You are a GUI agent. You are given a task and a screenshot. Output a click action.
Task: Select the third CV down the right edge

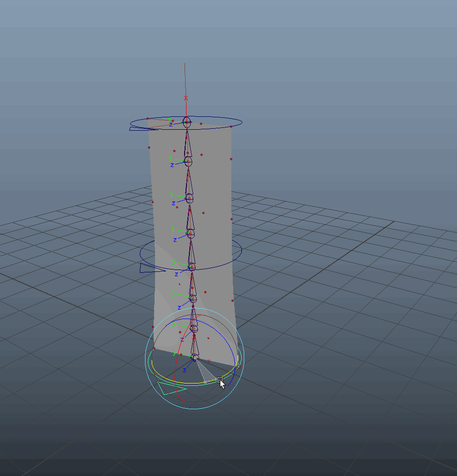pos(232,219)
